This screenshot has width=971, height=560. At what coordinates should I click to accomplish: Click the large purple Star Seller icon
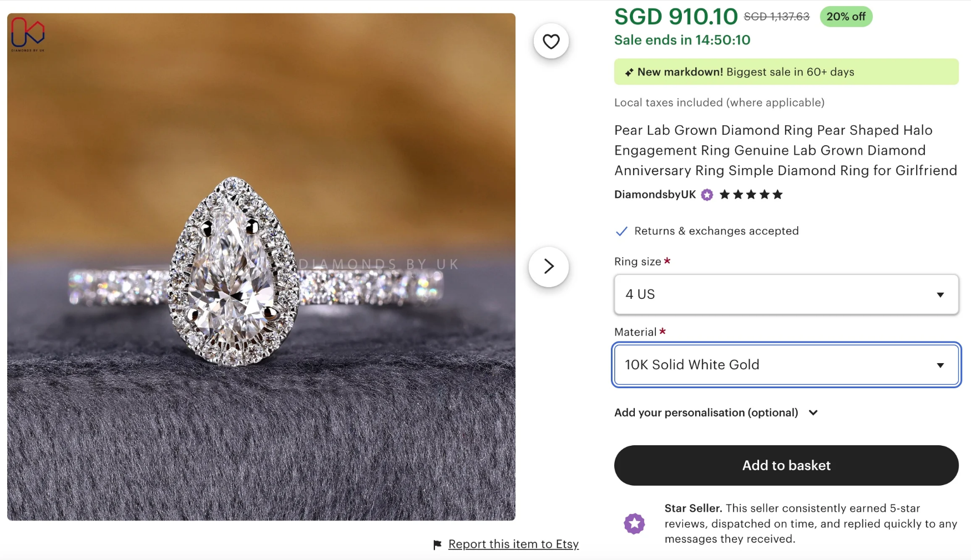click(634, 523)
